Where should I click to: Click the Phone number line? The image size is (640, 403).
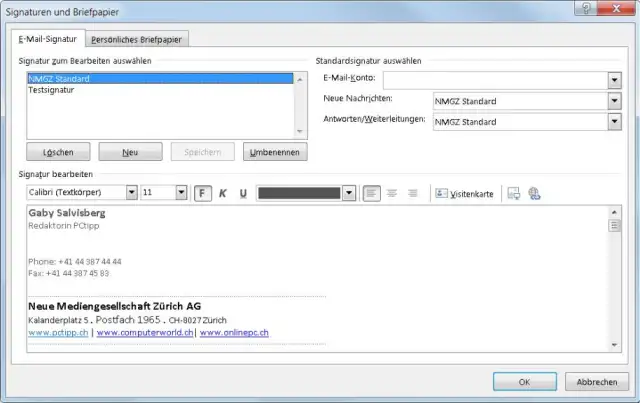click(75, 261)
